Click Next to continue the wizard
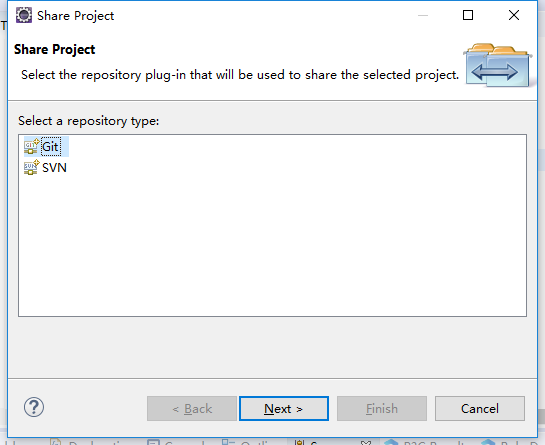The height and width of the screenshot is (445, 545). [x=284, y=408]
